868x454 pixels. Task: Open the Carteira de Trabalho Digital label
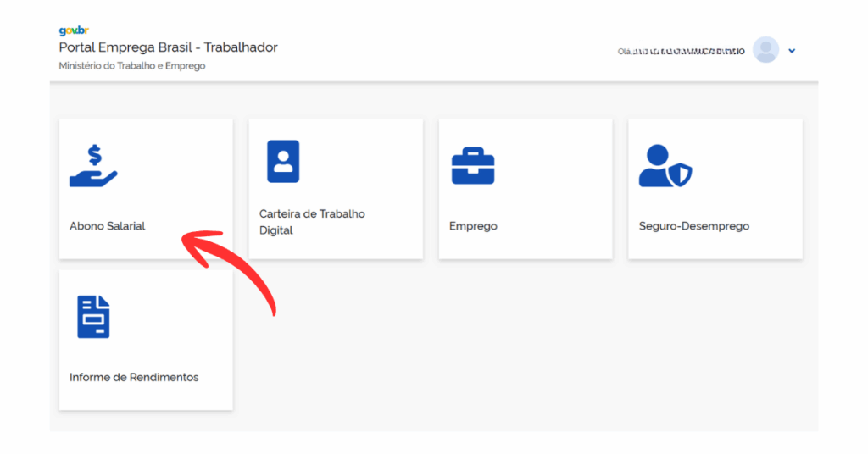(x=312, y=222)
